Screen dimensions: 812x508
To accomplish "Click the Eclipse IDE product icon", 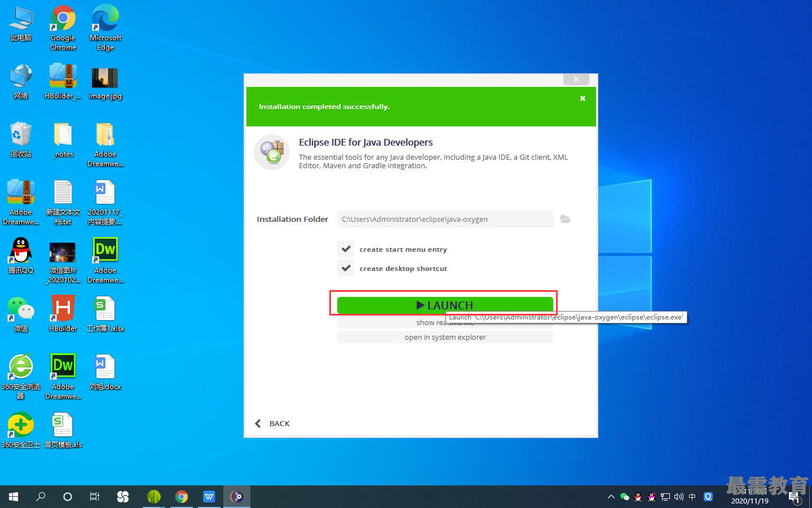I will 272,152.
